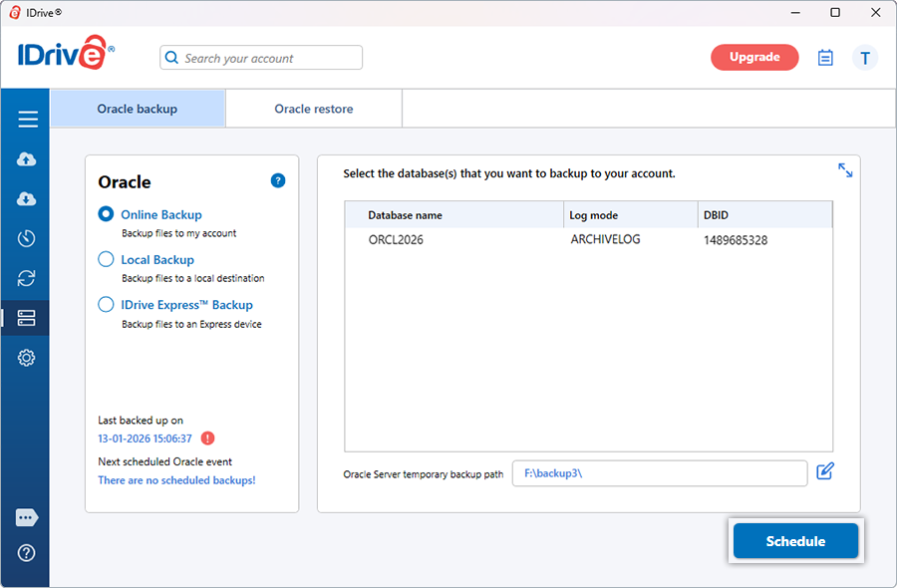Open the user profile avatar T
897x588 pixels.
click(865, 58)
